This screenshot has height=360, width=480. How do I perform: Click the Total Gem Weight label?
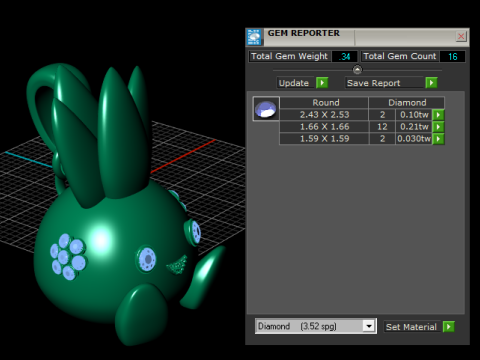(x=289, y=56)
